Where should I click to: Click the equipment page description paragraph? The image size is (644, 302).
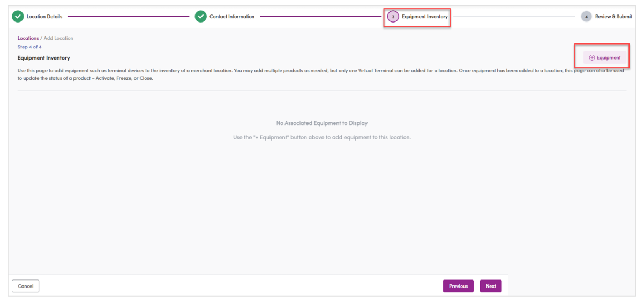pos(321,75)
